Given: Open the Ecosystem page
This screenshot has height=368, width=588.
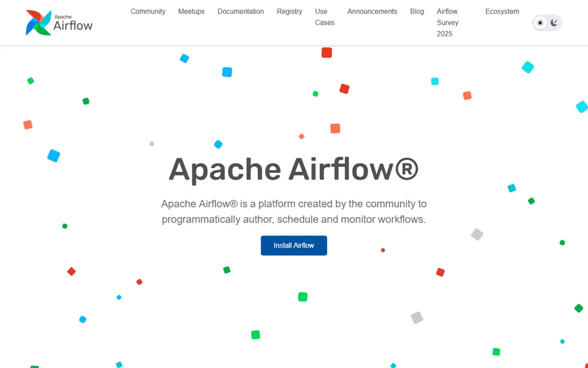Looking at the screenshot, I should 502,12.
